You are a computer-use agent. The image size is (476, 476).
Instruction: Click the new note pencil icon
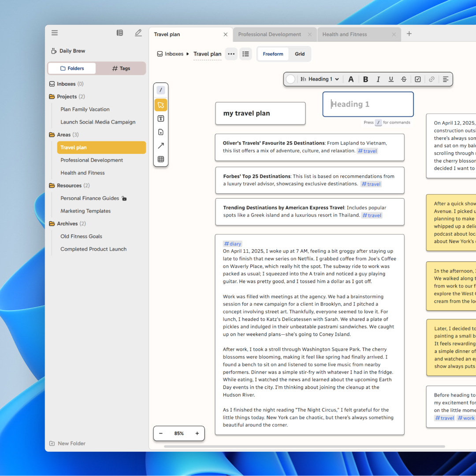tap(138, 33)
